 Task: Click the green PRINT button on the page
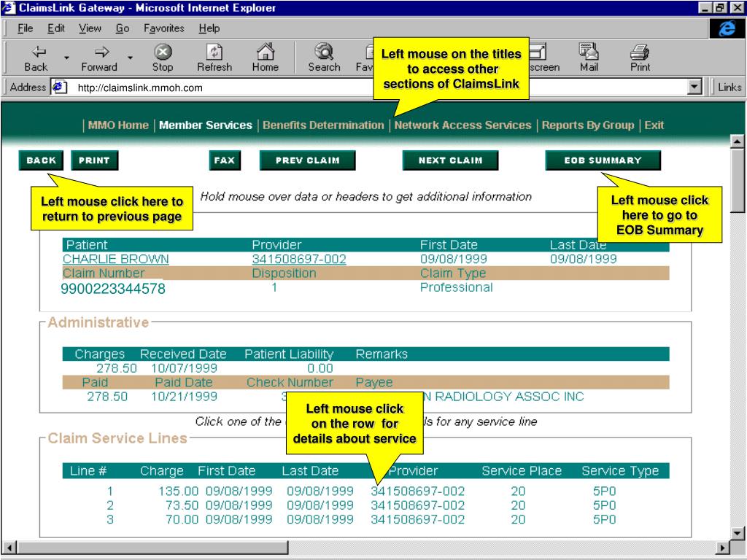pyautogui.click(x=94, y=160)
